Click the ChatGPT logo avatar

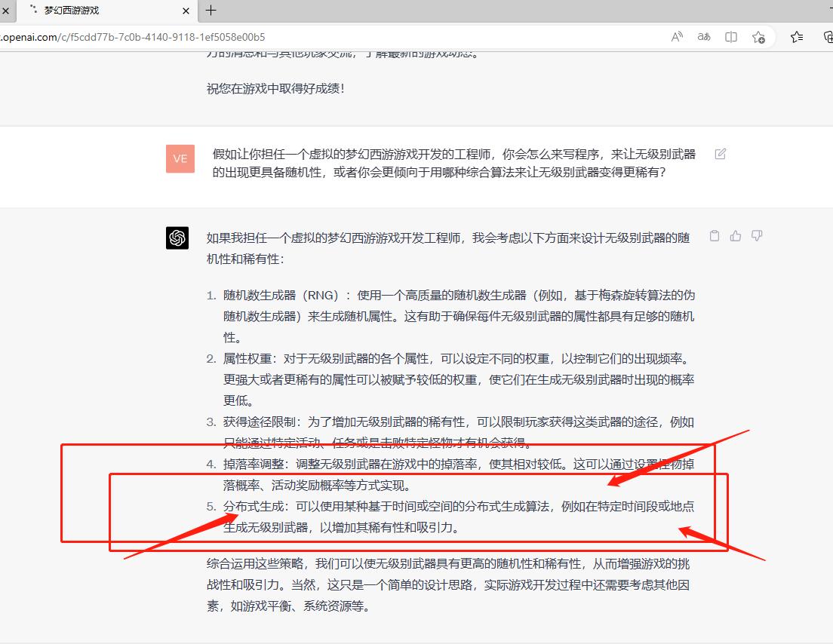pyautogui.click(x=177, y=237)
